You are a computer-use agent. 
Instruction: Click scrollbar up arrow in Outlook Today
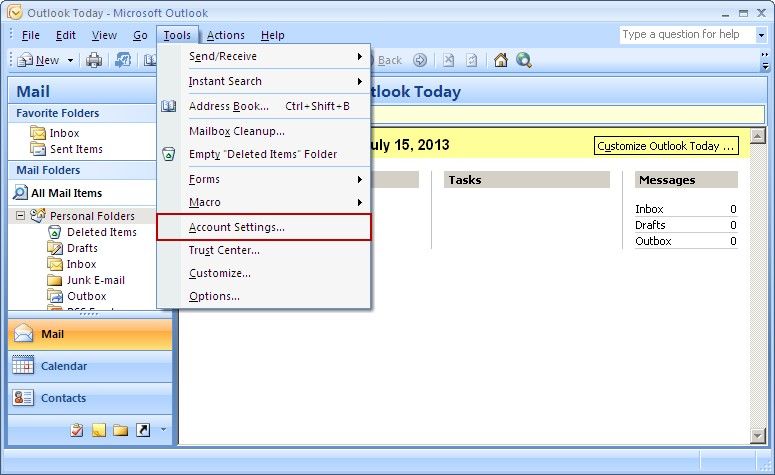[758, 135]
